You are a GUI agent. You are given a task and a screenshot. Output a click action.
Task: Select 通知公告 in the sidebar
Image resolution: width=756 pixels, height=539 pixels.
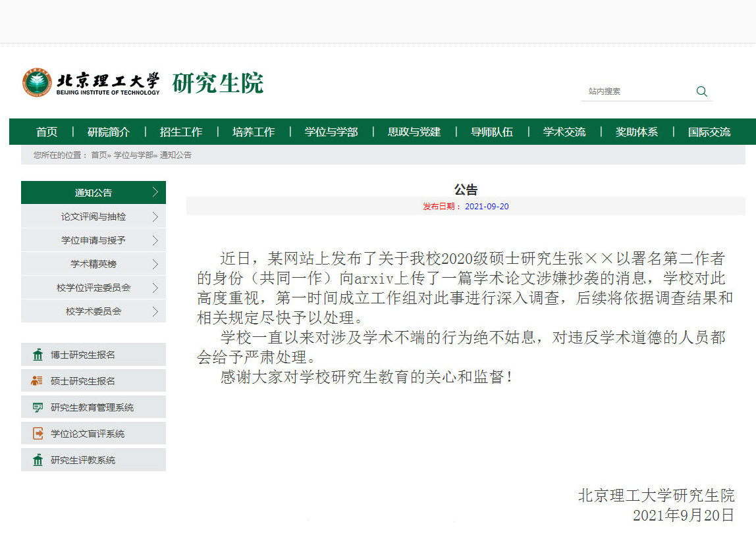coord(94,193)
